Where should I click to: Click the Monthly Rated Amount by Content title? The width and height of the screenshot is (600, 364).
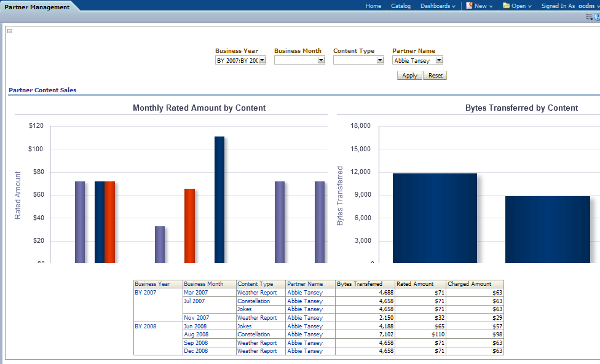[x=199, y=108]
